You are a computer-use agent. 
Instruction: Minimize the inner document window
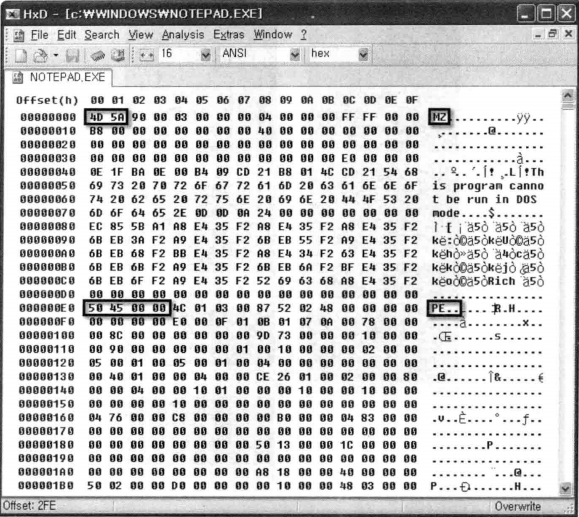[x=538, y=34]
